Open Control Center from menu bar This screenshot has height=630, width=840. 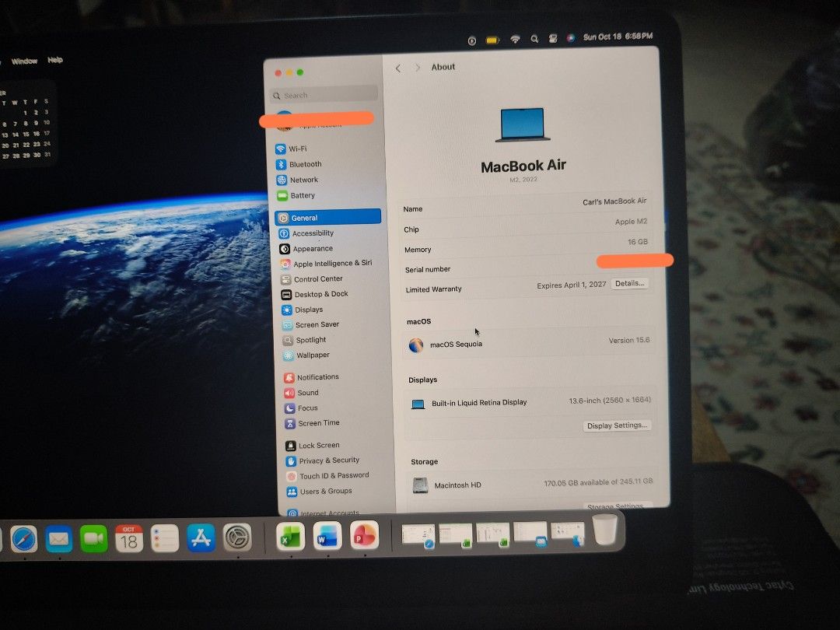[x=553, y=38]
